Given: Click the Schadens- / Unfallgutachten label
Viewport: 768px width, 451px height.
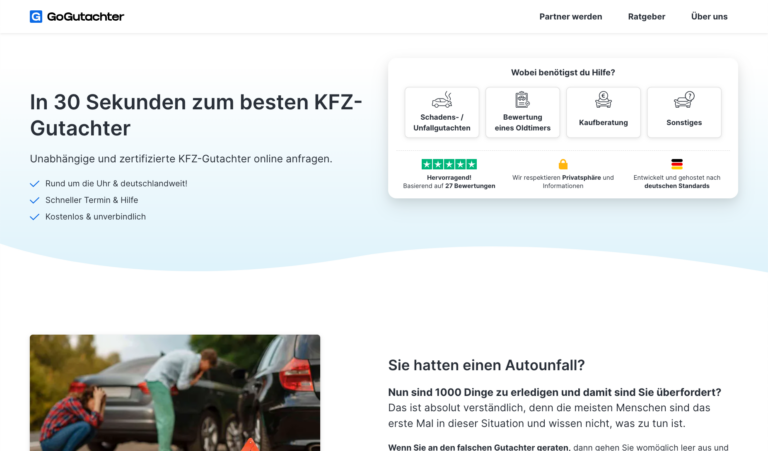Looking at the screenshot, I should click(442, 122).
